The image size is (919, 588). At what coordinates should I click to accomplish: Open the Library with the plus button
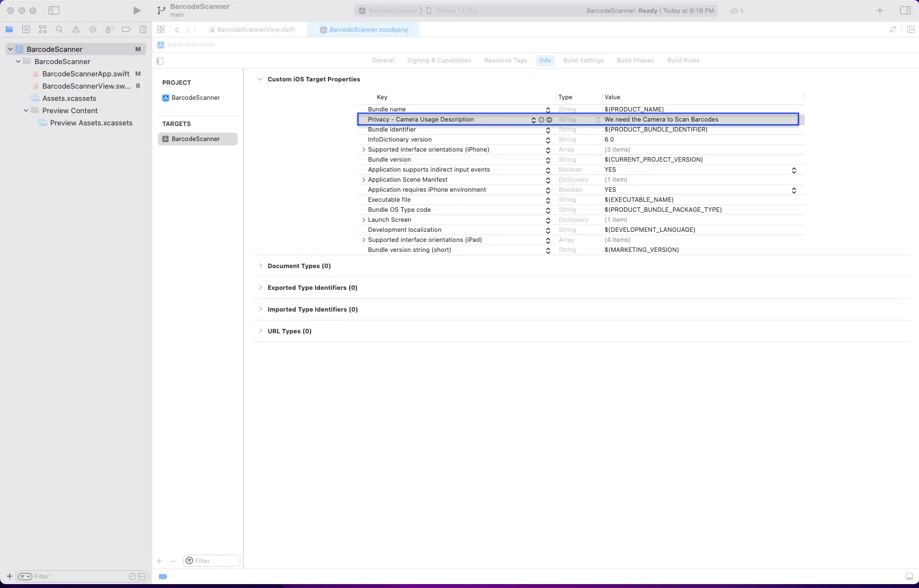[880, 11]
